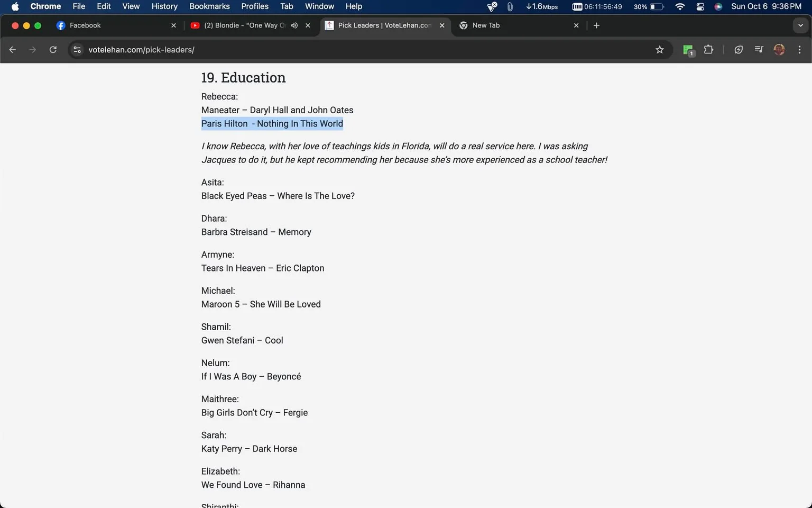Click Barbra Streisand – Memory line

256,232
